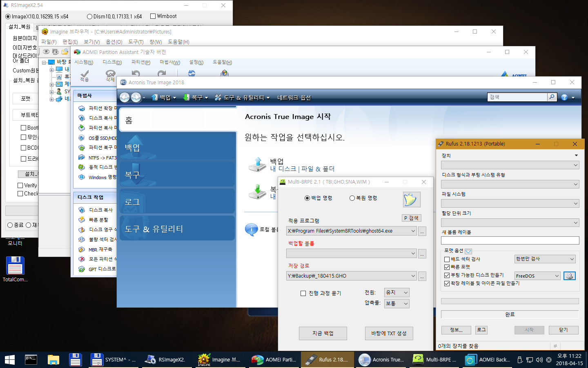Open 전원 유지 dropdown
Viewport: 588px width, 368px height.
pyautogui.click(x=396, y=292)
